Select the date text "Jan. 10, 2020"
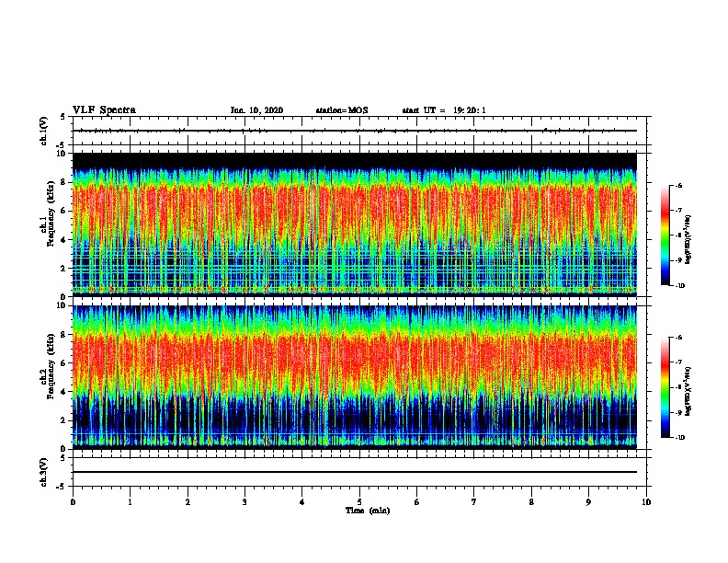 pos(256,110)
